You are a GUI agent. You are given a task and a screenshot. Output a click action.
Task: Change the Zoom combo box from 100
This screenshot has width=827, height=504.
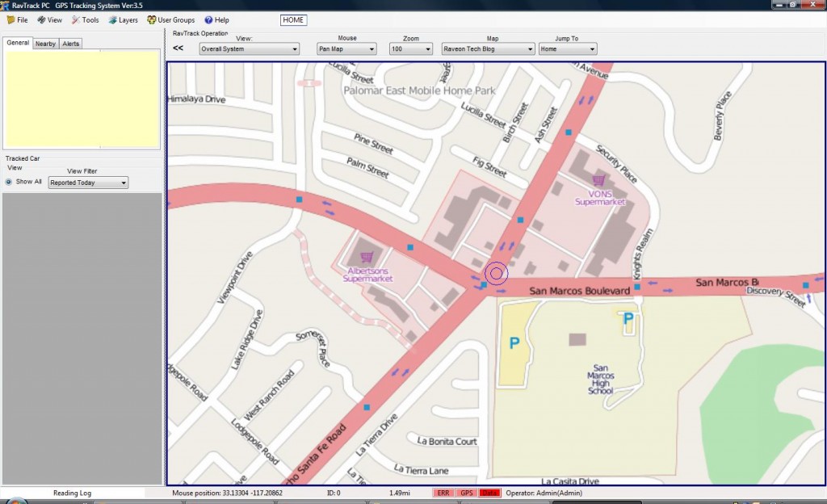[410, 48]
